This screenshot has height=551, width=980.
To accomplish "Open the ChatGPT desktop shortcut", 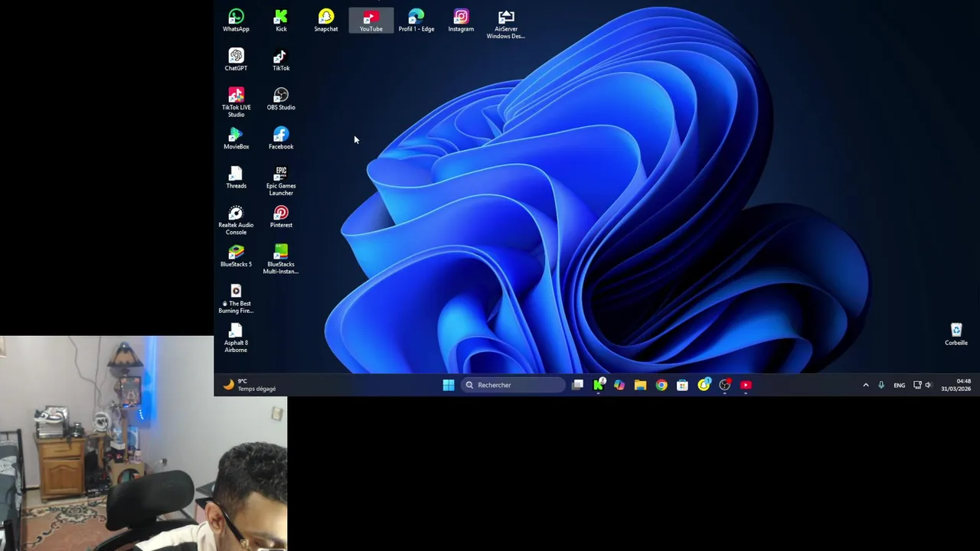I will pos(236,60).
